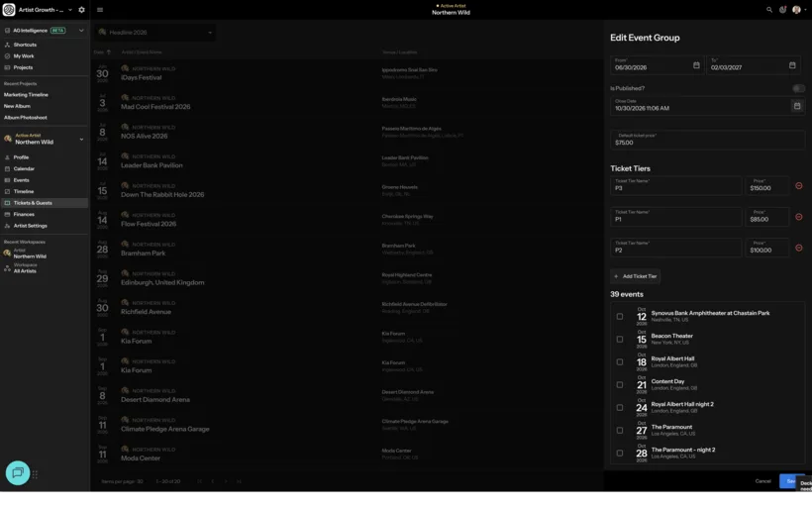Click the Default ticket price field
Image resolution: width=812 pixels, height=508 pixels.
click(x=707, y=140)
